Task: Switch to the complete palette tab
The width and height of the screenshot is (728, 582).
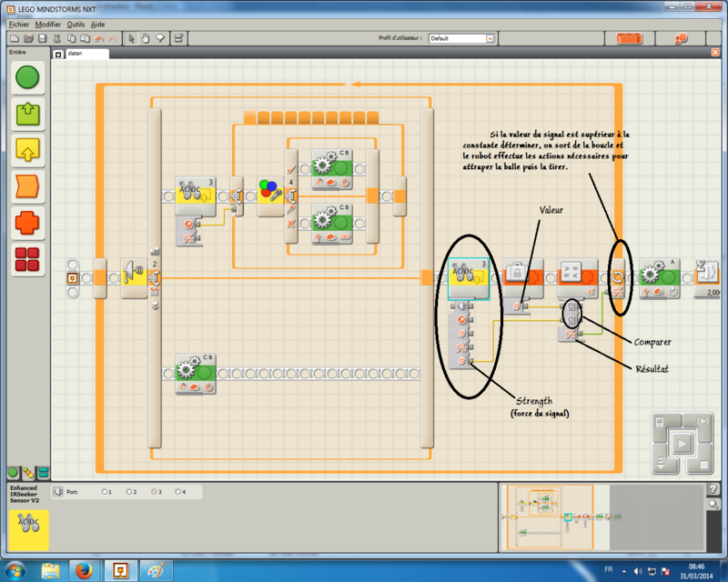Action: click(27, 472)
